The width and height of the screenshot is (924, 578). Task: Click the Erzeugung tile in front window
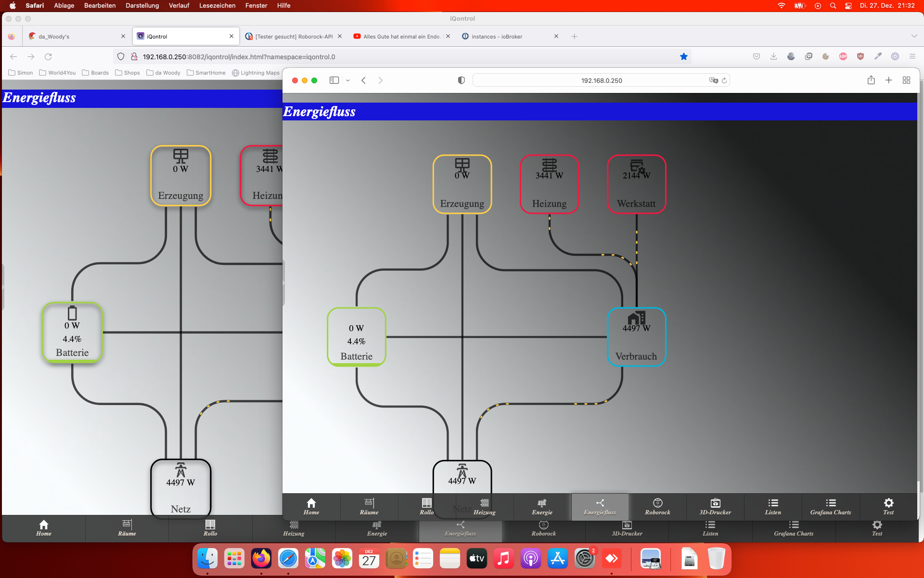[x=462, y=184]
